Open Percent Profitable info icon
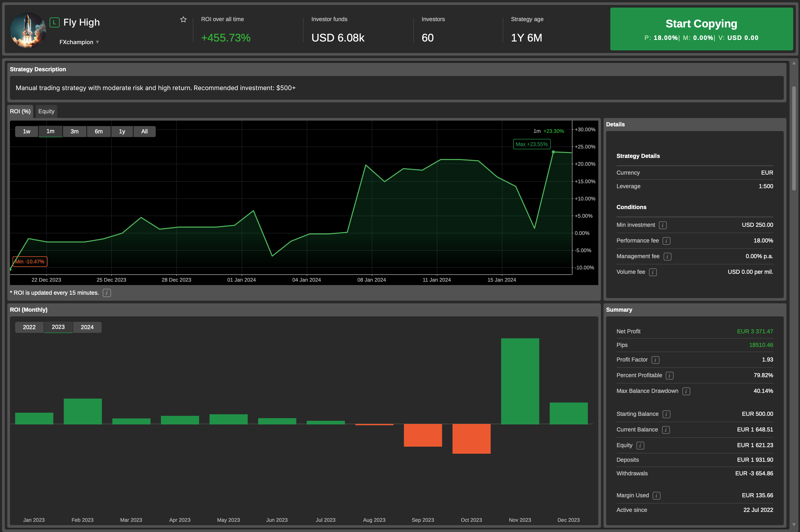This screenshot has height=532, width=800. 670,375
